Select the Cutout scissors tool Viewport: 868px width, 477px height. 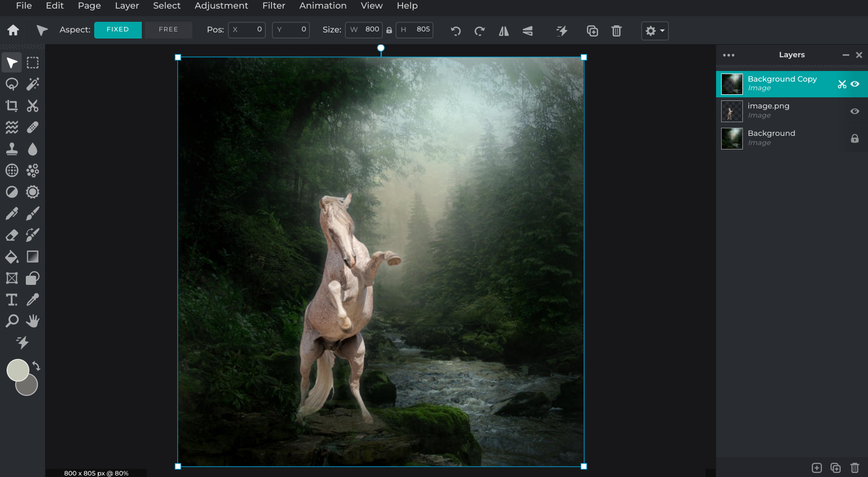tap(32, 105)
